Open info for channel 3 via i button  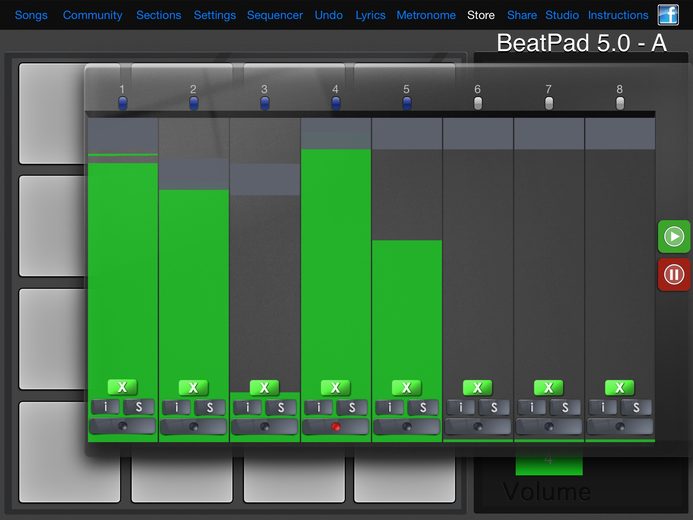pyautogui.click(x=248, y=407)
